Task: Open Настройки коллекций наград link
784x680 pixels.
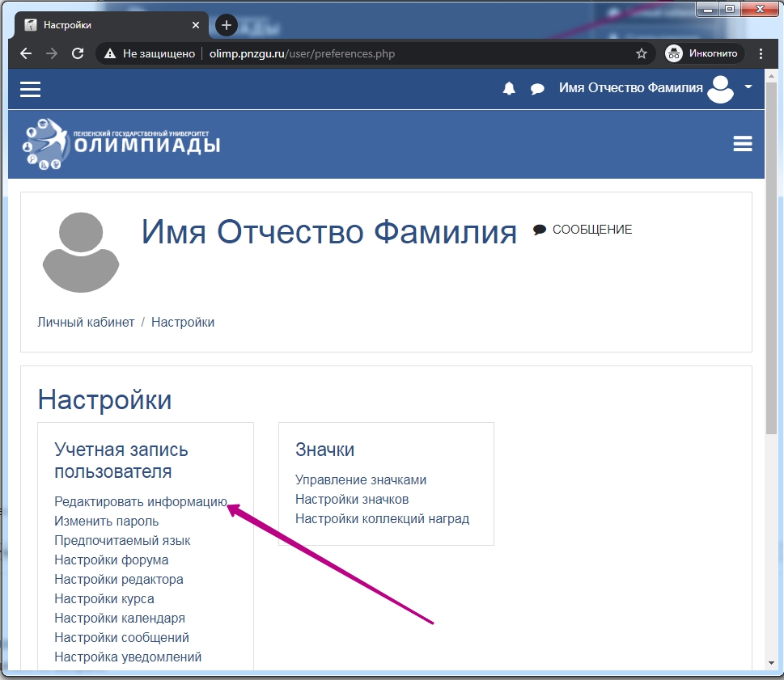Action: coord(383,518)
